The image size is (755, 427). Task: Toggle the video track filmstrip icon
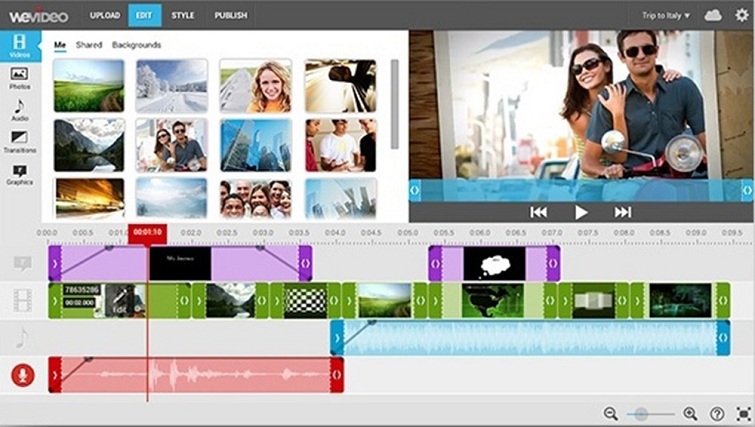(x=22, y=299)
